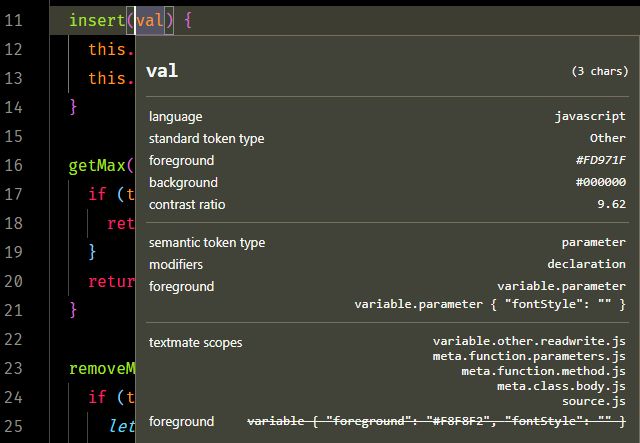Click the struck-through variable foreground rule

436,421
